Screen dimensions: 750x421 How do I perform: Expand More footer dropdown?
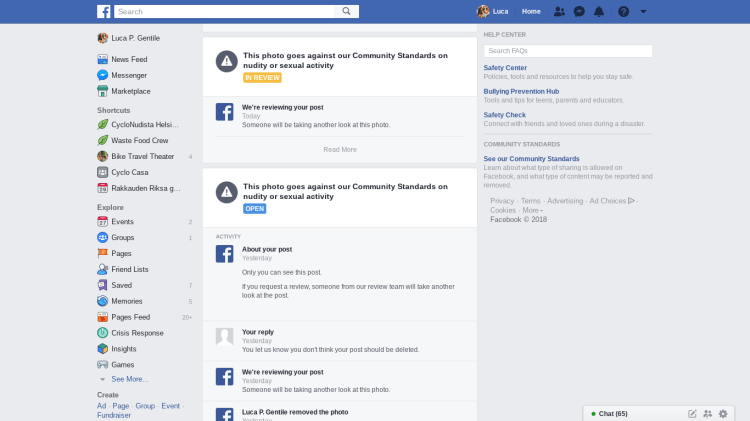click(x=532, y=210)
